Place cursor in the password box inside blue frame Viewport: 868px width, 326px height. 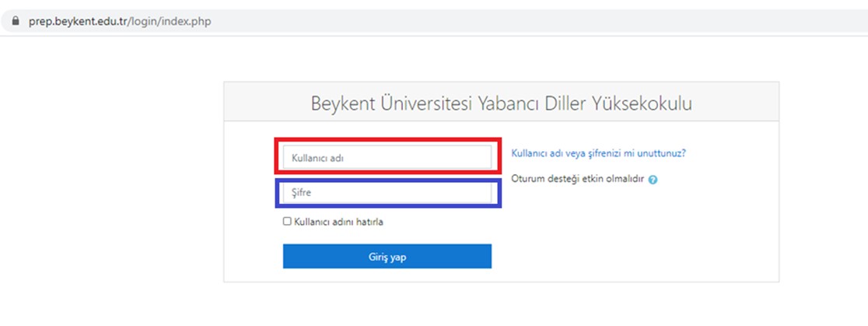387,193
